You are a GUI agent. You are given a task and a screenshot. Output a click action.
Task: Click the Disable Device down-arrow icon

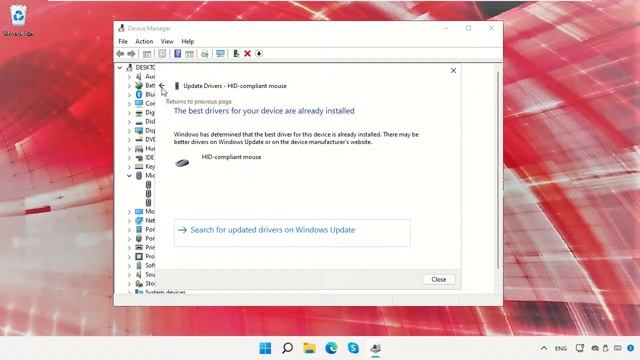259,53
